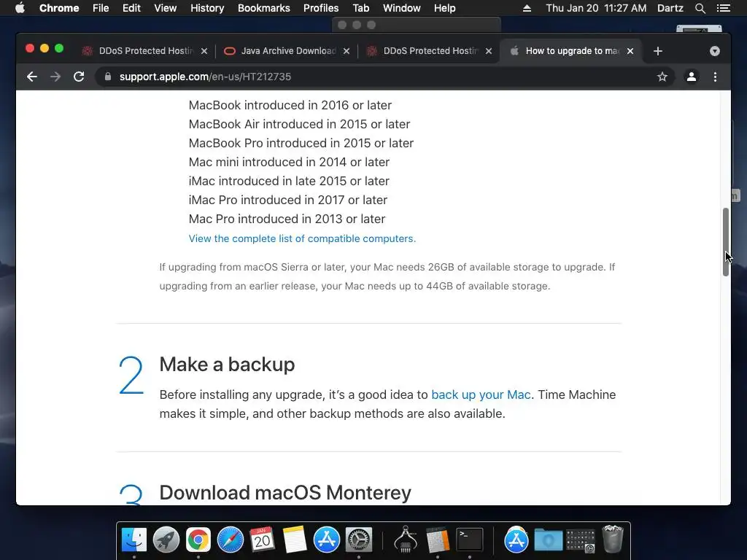This screenshot has height=560, width=747.
Task: Open the Apple menu
Action: (x=20, y=8)
